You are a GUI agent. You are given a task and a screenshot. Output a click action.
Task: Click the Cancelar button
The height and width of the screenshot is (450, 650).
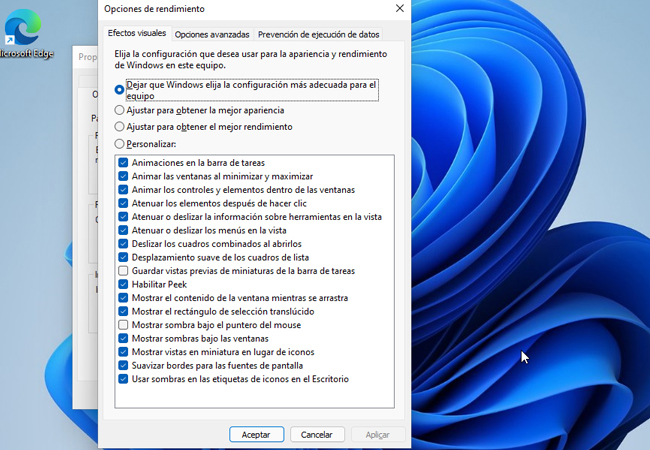point(317,434)
